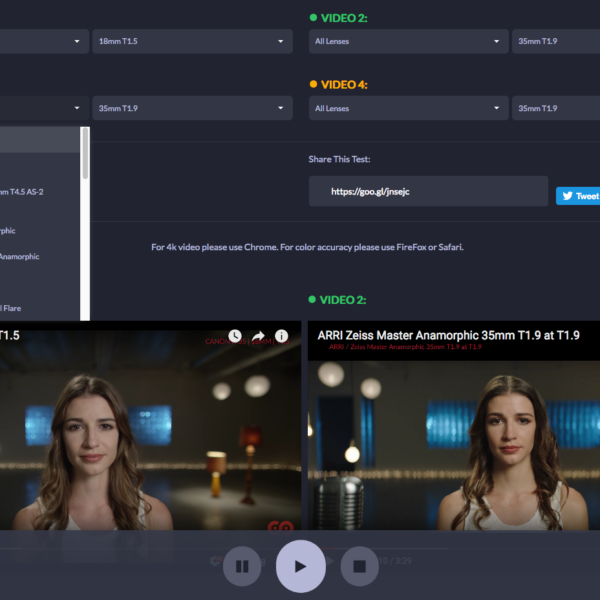Open Video 4 All Lenses dropdown
The width and height of the screenshot is (600, 600).
(x=409, y=108)
